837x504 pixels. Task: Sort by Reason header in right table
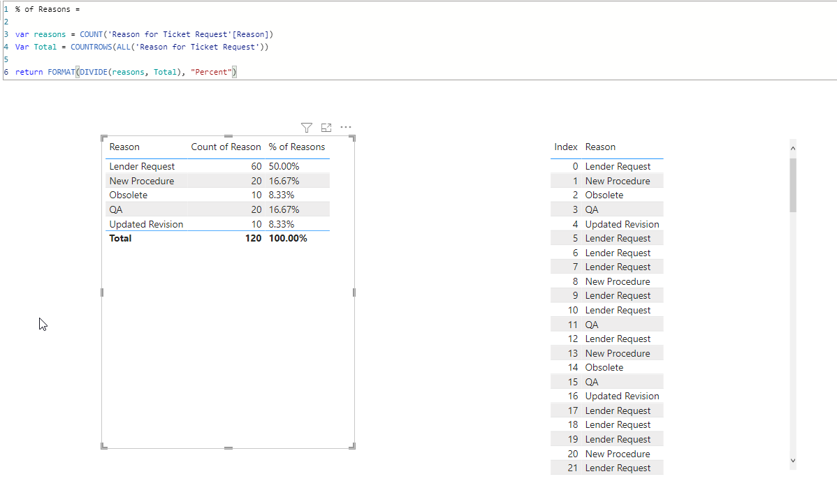[600, 147]
